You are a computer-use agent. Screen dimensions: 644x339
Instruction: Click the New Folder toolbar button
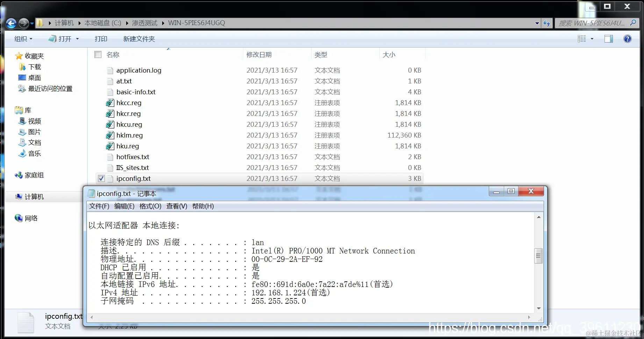(139, 39)
